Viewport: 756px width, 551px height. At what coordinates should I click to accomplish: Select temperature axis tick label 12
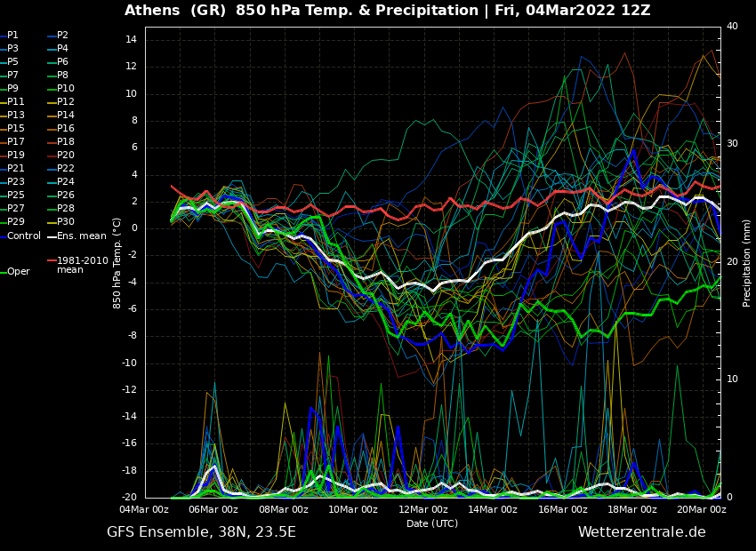pos(132,67)
